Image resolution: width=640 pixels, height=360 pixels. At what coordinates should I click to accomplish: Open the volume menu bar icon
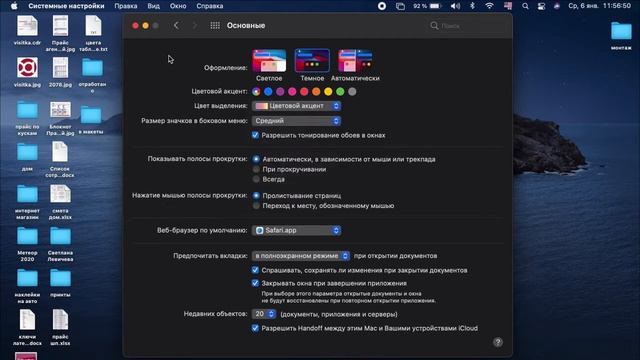click(x=456, y=6)
